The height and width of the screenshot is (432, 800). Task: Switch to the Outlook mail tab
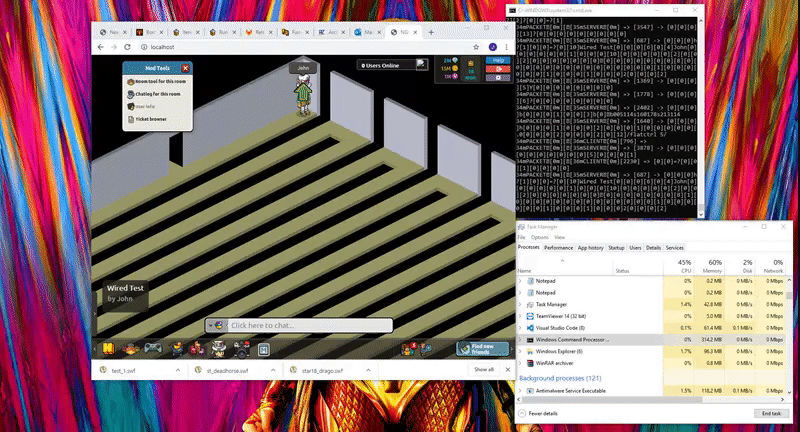pyautogui.click(x=365, y=32)
